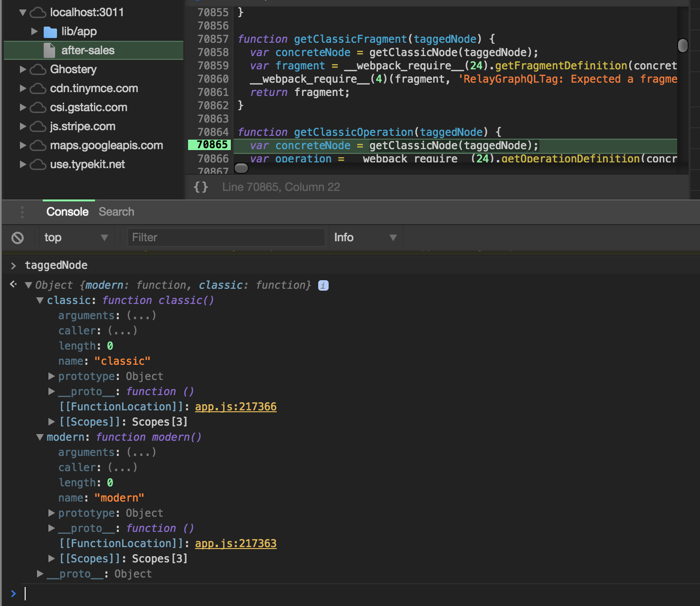Viewport: 700px width, 606px height.
Task: Open the top frame selector dropdown
Action: tap(76, 237)
